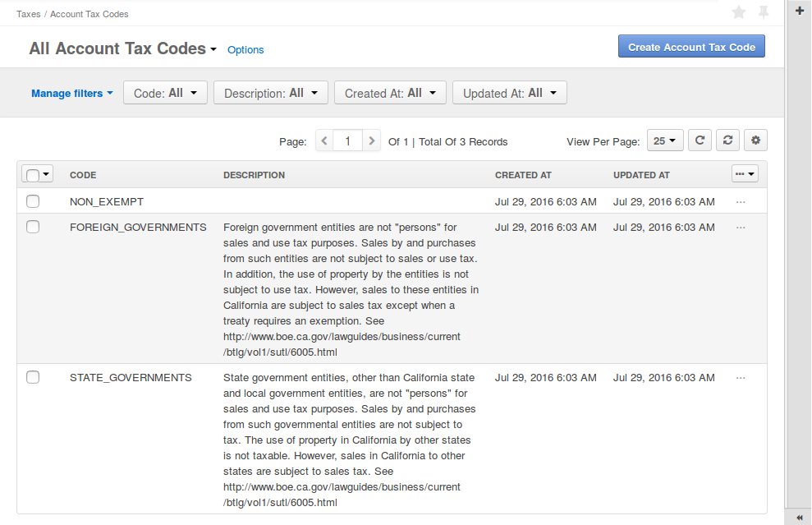Navigate to Taxes via the breadcrumb

pos(28,13)
